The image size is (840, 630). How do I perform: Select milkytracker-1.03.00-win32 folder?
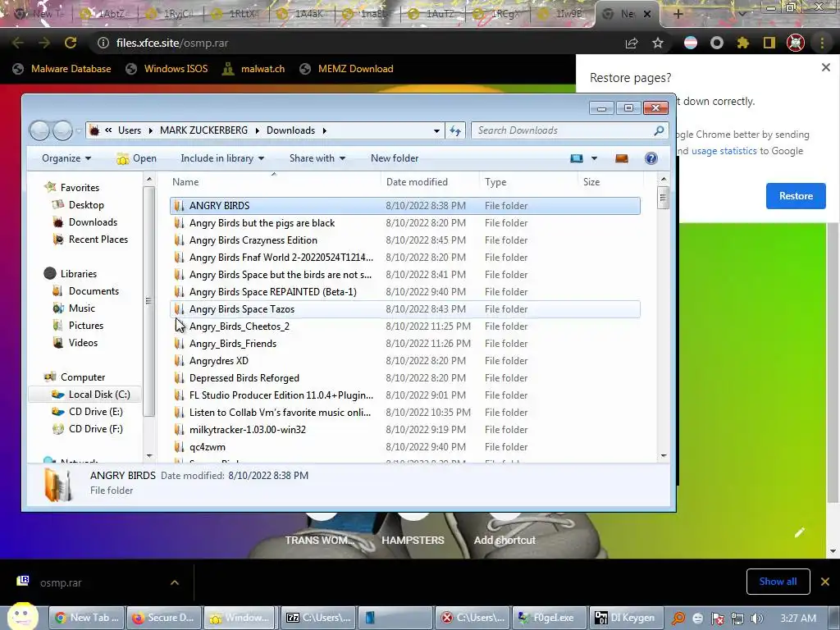(x=404, y=430)
